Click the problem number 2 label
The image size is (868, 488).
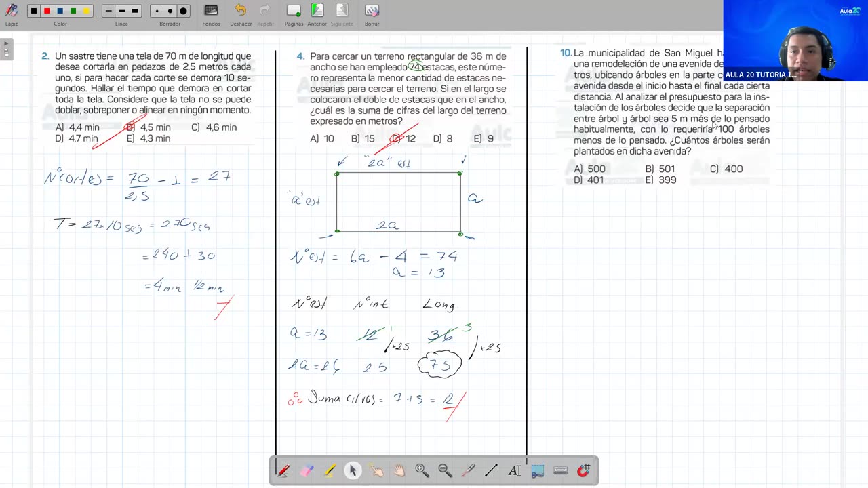(x=45, y=56)
